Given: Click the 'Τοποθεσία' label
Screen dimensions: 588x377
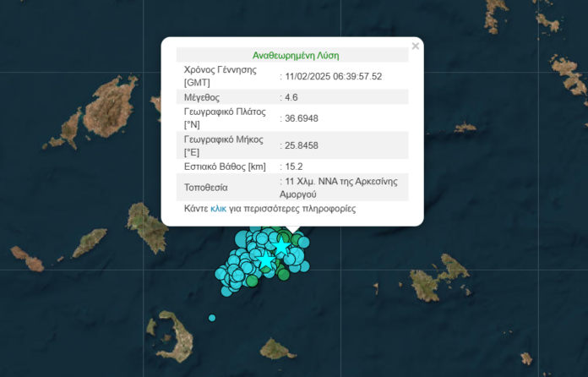Looking at the screenshot, I should click(206, 188).
